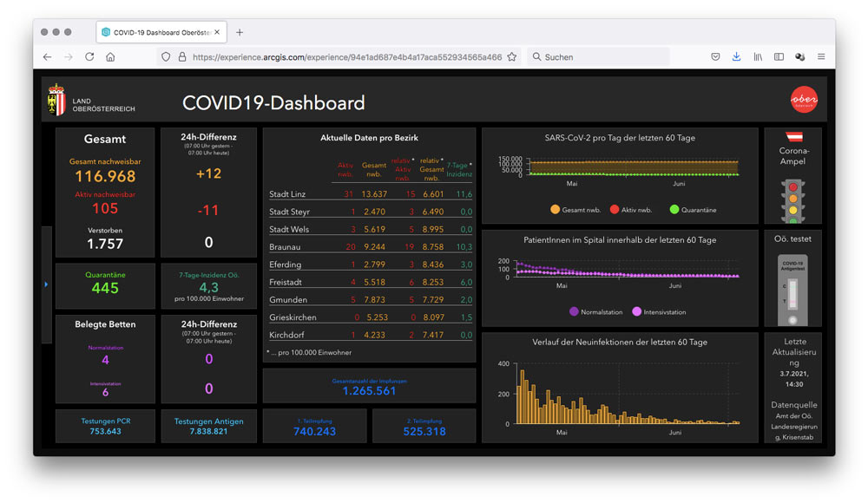Open the Firefox hamburger menu
This screenshot has height=503, width=868.
tap(820, 57)
